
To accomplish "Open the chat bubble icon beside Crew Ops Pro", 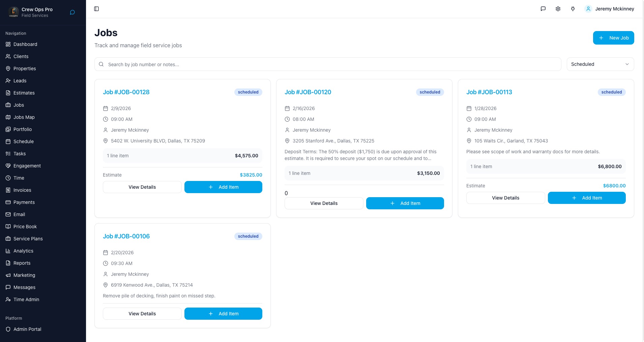I will 72,12.
